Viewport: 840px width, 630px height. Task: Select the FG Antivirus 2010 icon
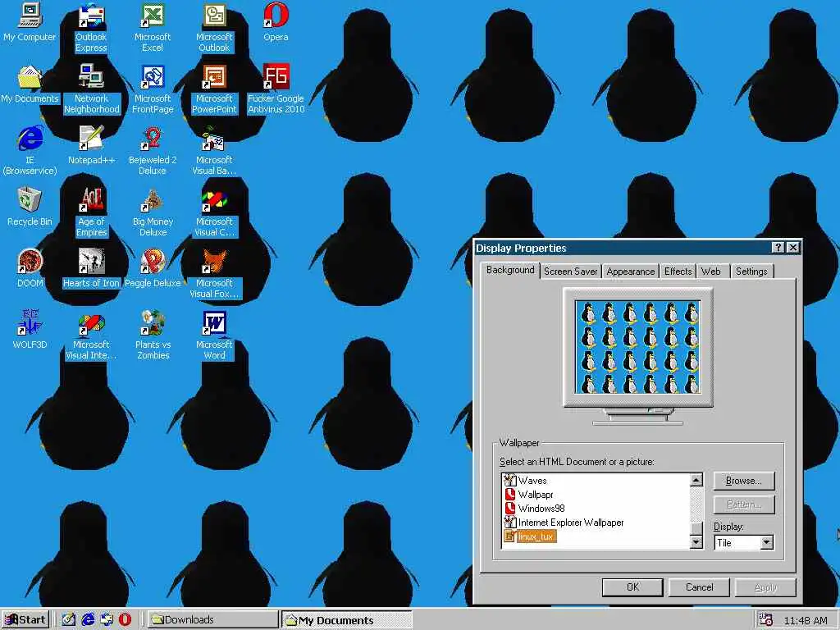coord(276,89)
